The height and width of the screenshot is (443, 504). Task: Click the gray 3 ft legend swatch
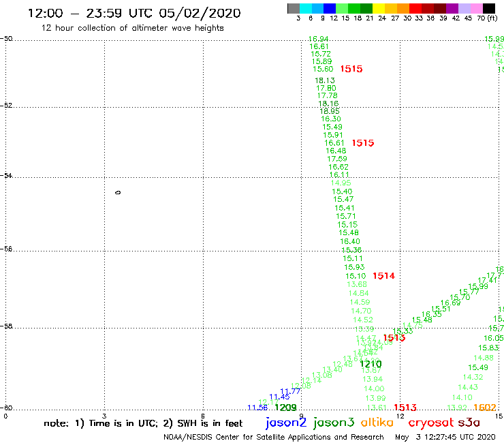point(294,9)
